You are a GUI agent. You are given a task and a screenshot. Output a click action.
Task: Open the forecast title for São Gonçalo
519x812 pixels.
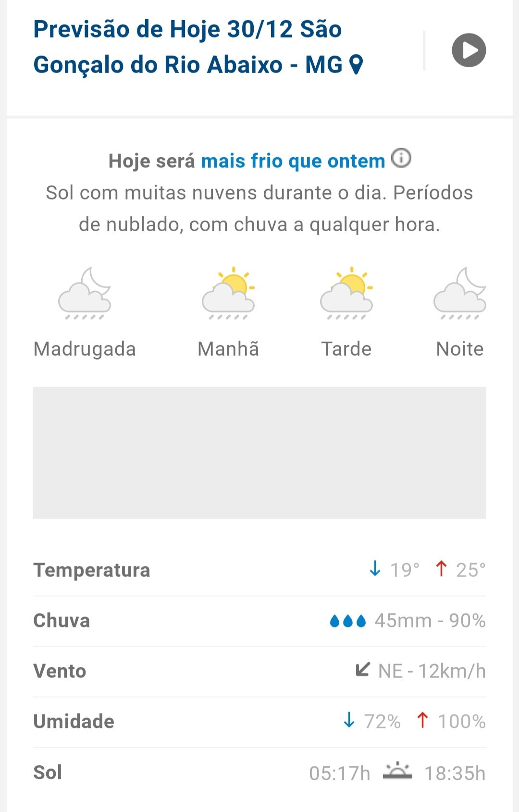point(187,47)
